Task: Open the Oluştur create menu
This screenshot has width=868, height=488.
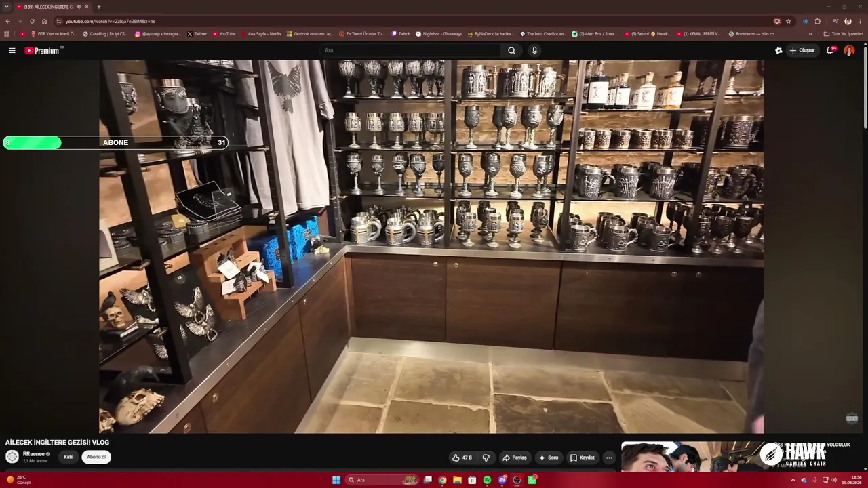Action: click(x=802, y=50)
